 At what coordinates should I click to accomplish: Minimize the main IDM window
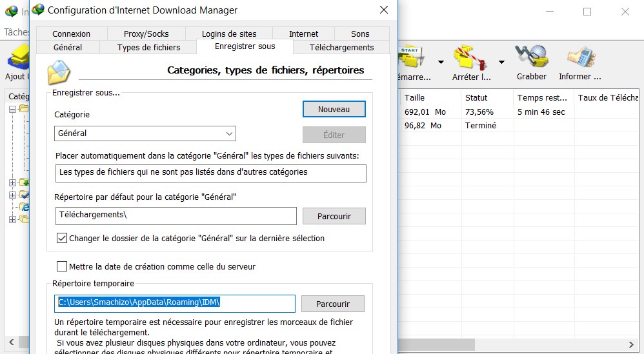point(550,12)
